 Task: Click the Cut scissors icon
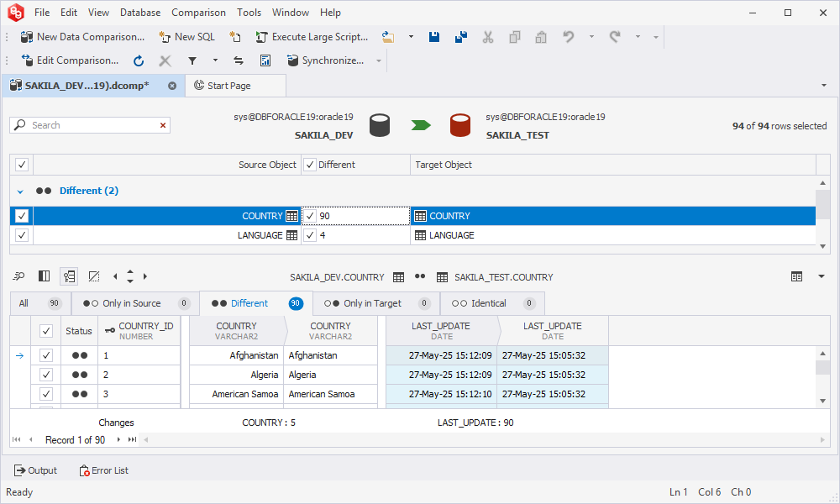487,37
